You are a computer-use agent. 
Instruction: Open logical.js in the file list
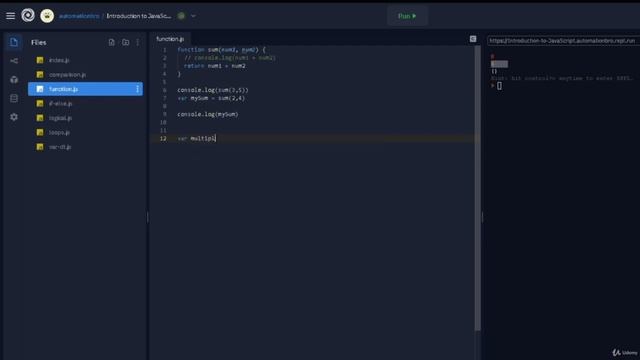coord(85,118)
